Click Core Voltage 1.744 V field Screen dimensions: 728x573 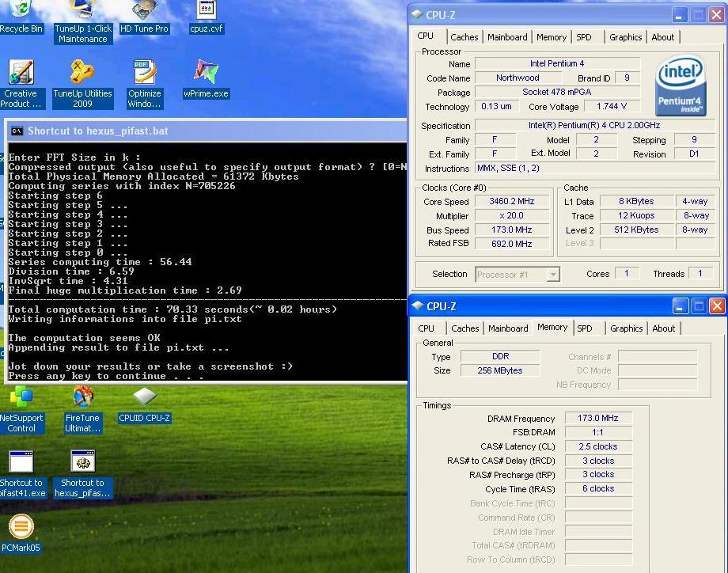[x=612, y=106]
